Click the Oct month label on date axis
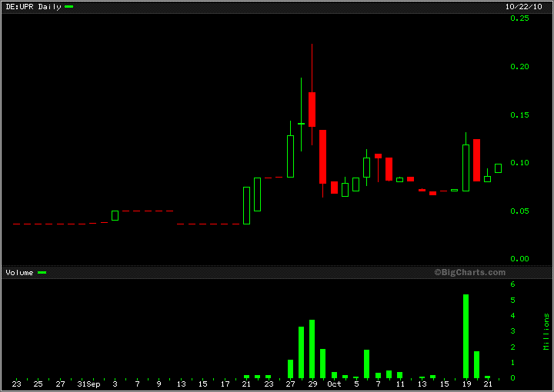554x392 pixels. [x=334, y=383]
